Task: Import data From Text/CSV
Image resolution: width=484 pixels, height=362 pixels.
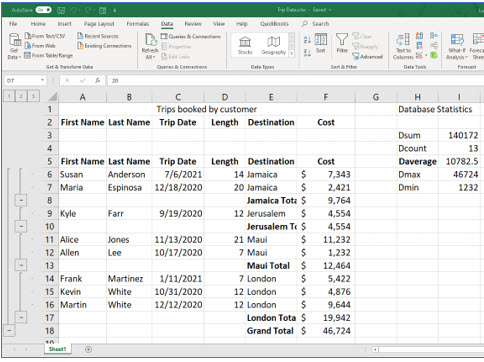Action: 45,36
